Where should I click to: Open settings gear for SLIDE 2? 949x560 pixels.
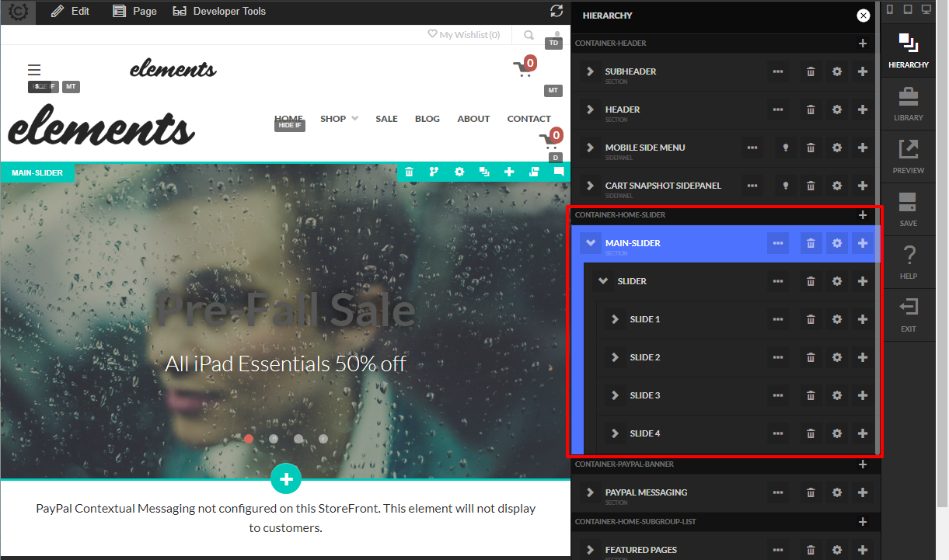pyautogui.click(x=837, y=357)
